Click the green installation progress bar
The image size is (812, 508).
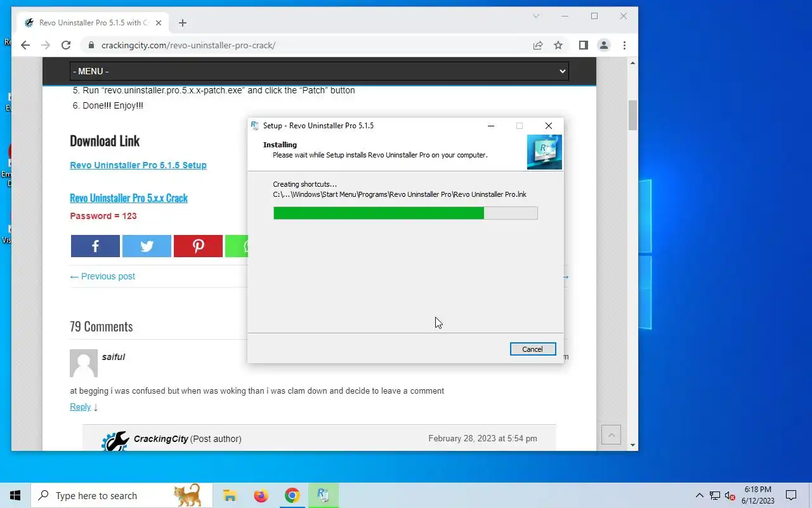405,213
